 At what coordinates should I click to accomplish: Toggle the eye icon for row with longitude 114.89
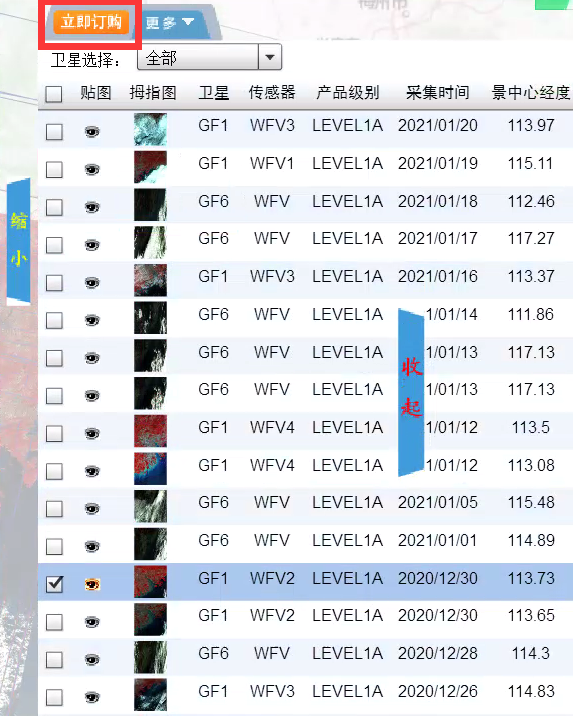pos(92,546)
